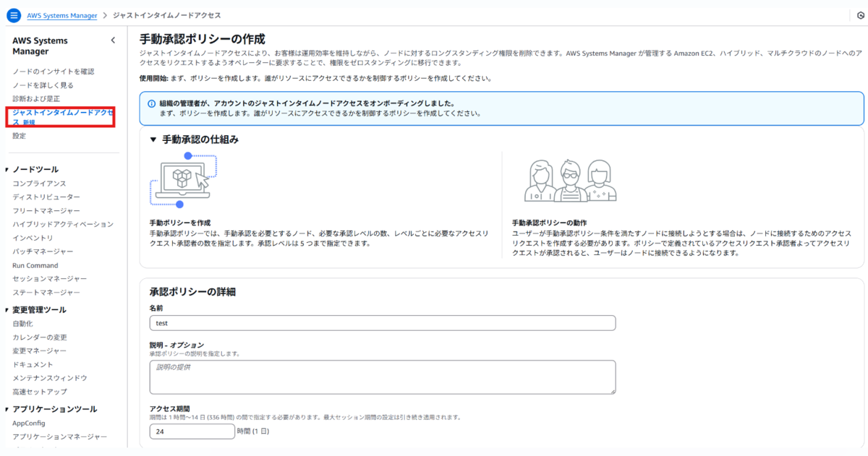
Task: Collapse the アプリケーションツール sidebar group
Action: pyautogui.click(x=7, y=409)
